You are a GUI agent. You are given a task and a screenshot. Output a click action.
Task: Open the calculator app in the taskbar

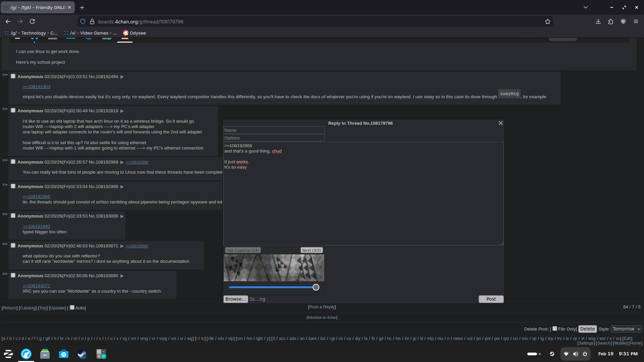point(101,354)
